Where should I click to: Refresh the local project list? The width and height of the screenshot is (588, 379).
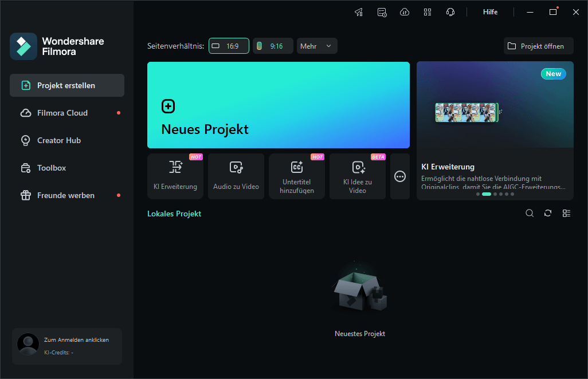tap(548, 214)
